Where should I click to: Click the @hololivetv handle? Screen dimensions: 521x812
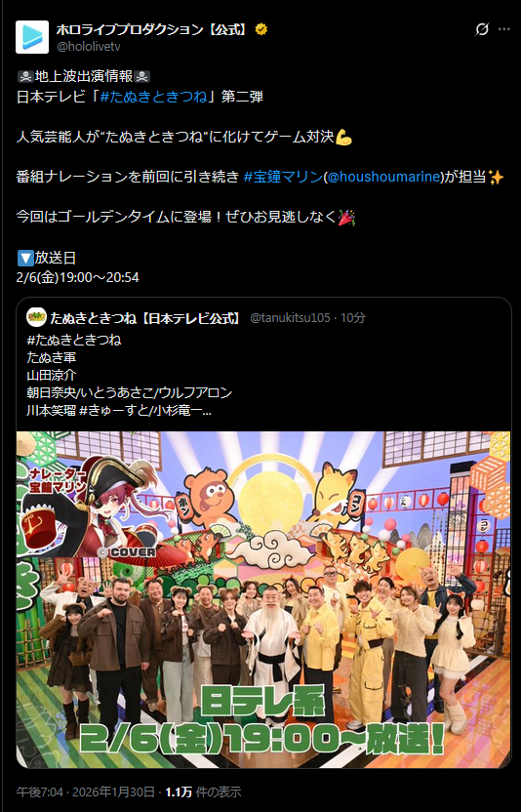tap(89, 47)
